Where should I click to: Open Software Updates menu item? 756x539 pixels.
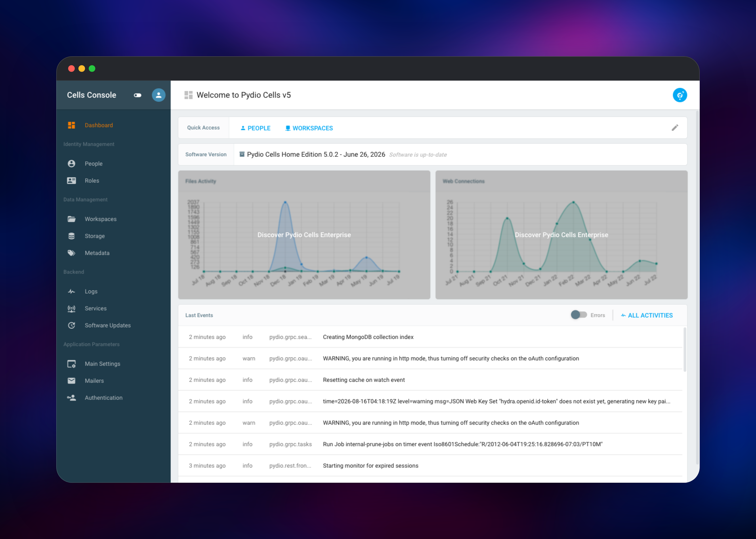click(x=113, y=325)
